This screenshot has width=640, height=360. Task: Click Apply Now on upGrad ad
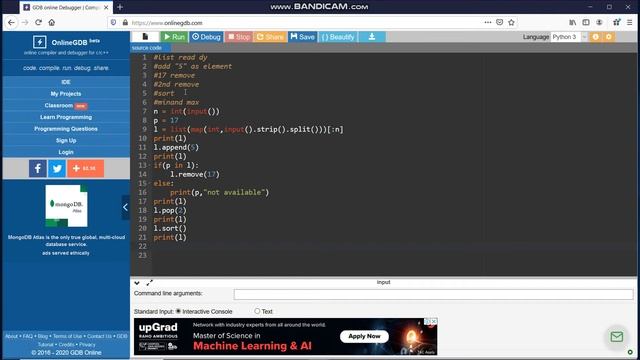click(364, 336)
